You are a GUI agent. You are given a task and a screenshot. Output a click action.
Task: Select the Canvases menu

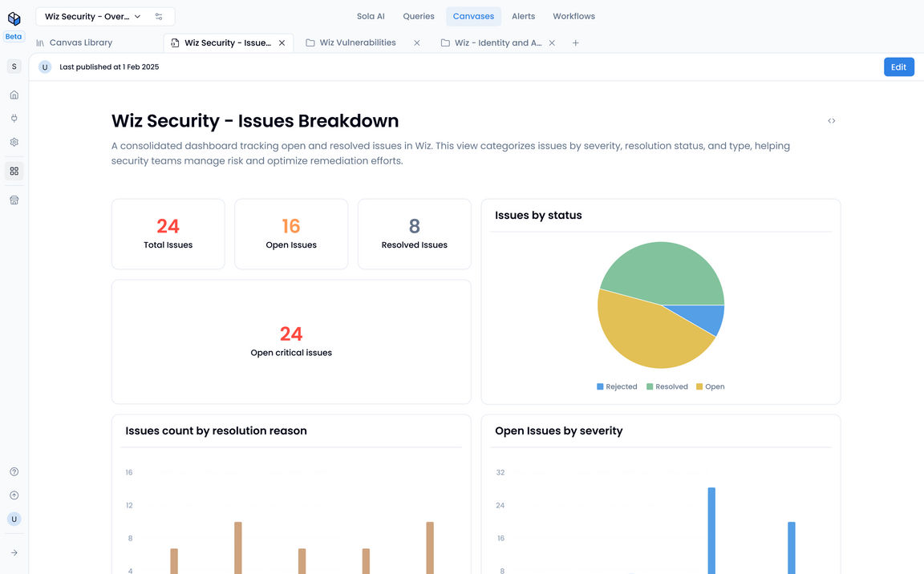pyautogui.click(x=473, y=17)
